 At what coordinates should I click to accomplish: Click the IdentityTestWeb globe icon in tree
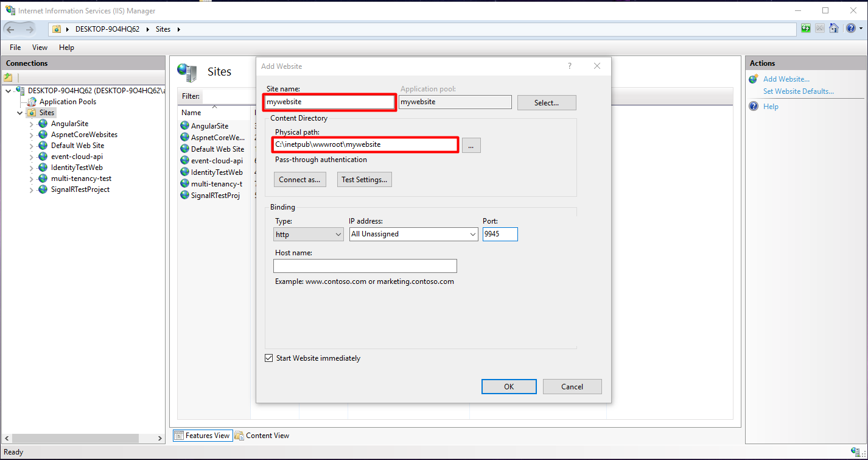pos(43,168)
